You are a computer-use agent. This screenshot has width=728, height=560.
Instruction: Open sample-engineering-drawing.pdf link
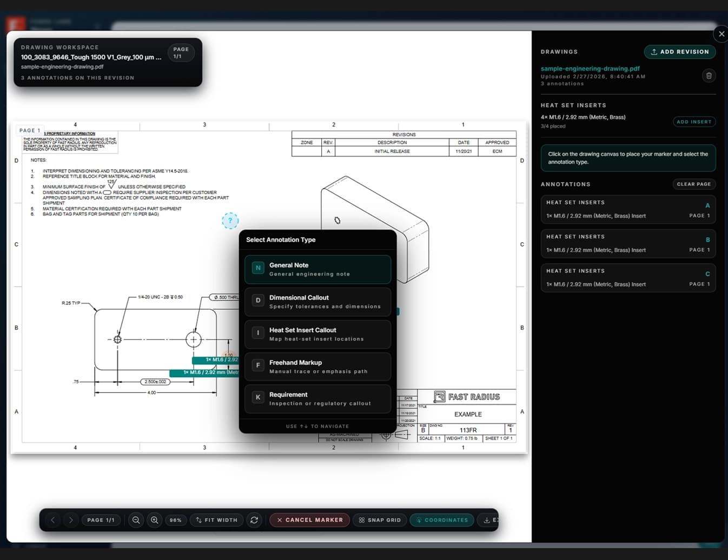[x=590, y=69]
